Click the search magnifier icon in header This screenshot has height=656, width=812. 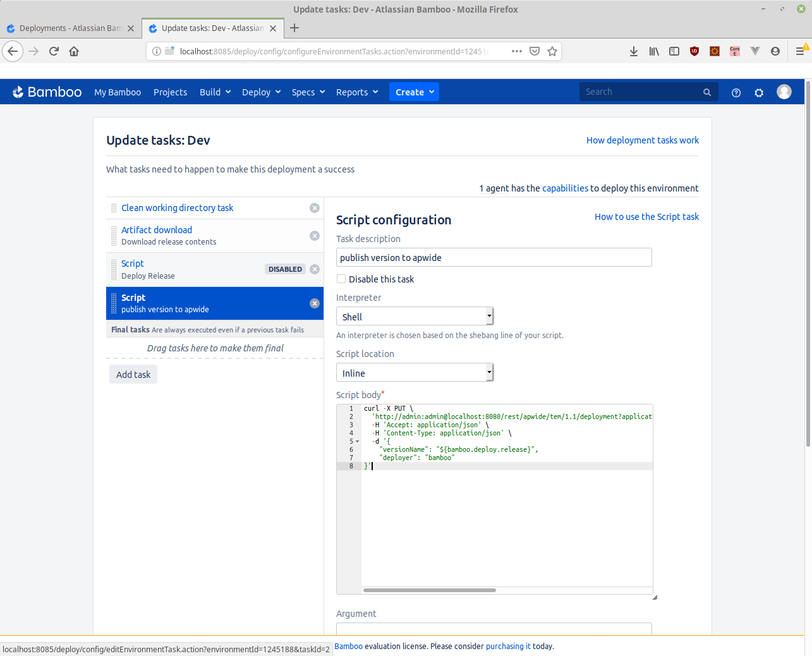707,92
